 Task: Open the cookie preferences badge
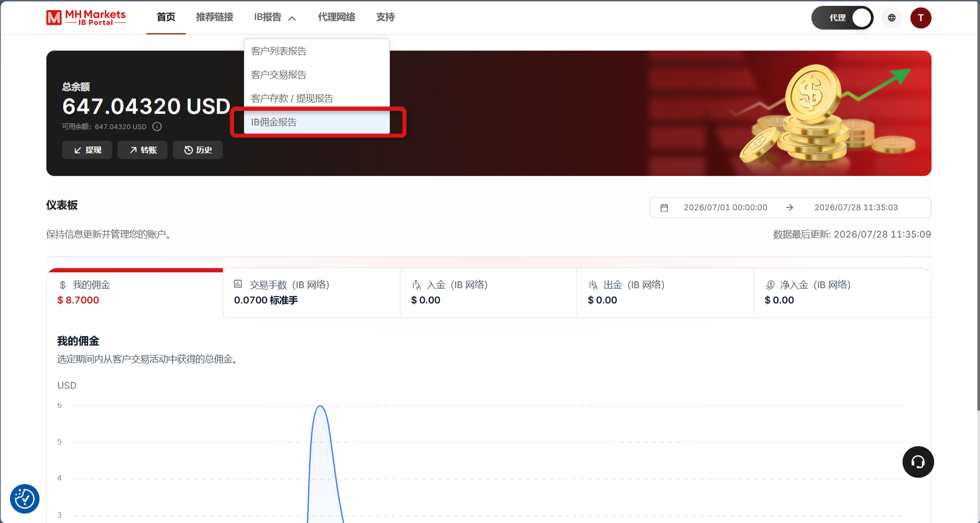[x=25, y=498]
